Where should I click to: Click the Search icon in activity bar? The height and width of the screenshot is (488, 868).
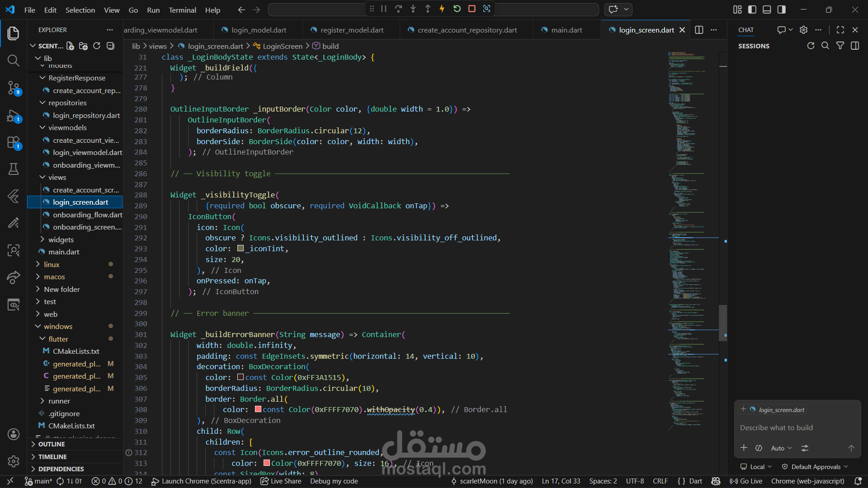(14, 61)
